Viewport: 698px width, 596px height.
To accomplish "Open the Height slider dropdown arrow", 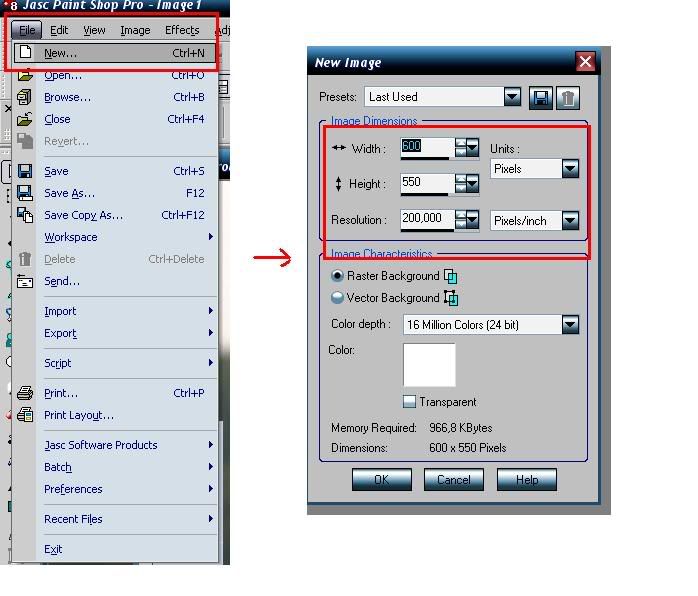I will (472, 183).
